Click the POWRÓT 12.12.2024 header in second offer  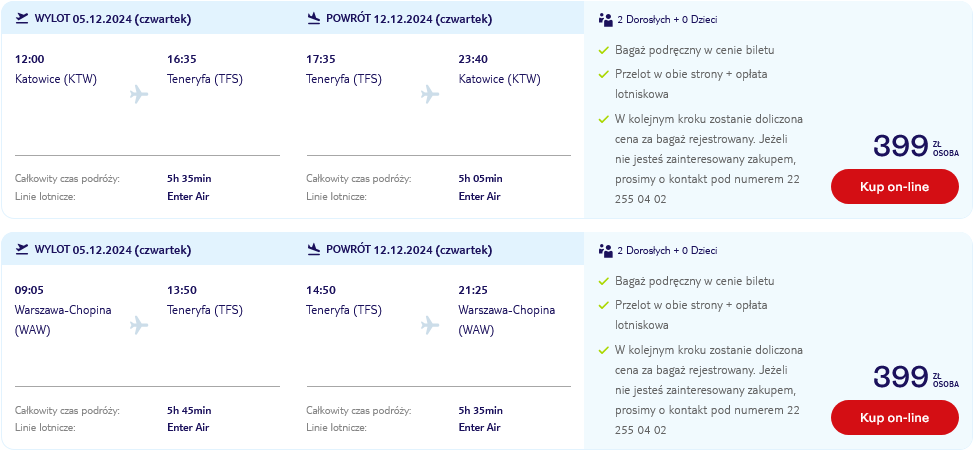coord(409,250)
